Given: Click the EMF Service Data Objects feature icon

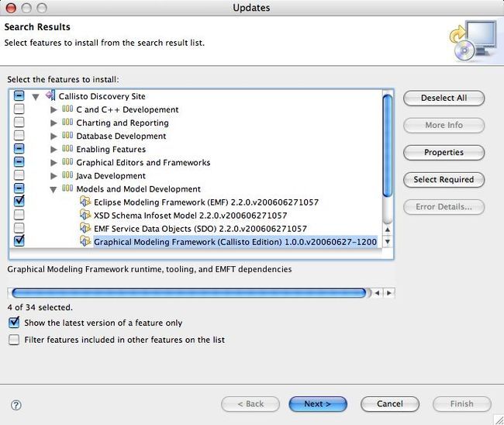Looking at the screenshot, I should click(85, 227).
